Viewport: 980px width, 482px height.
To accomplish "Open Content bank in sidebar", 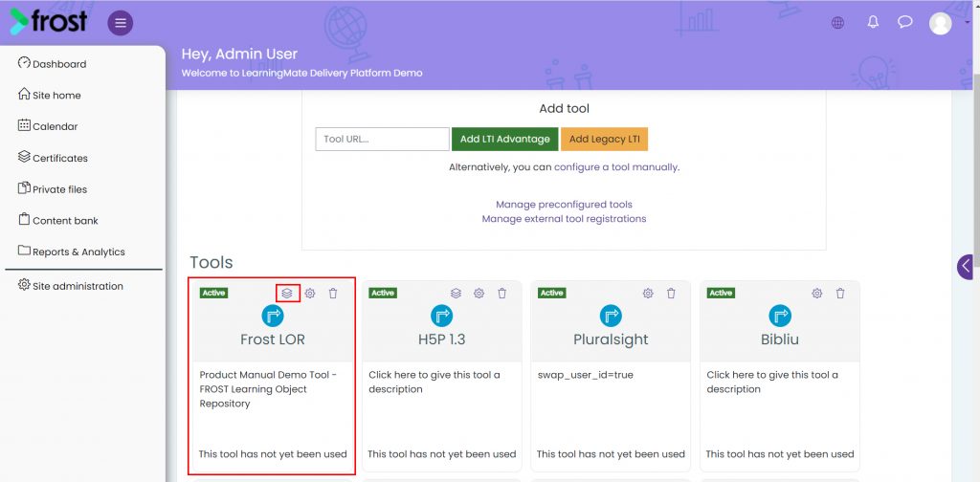I will click(58, 220).
